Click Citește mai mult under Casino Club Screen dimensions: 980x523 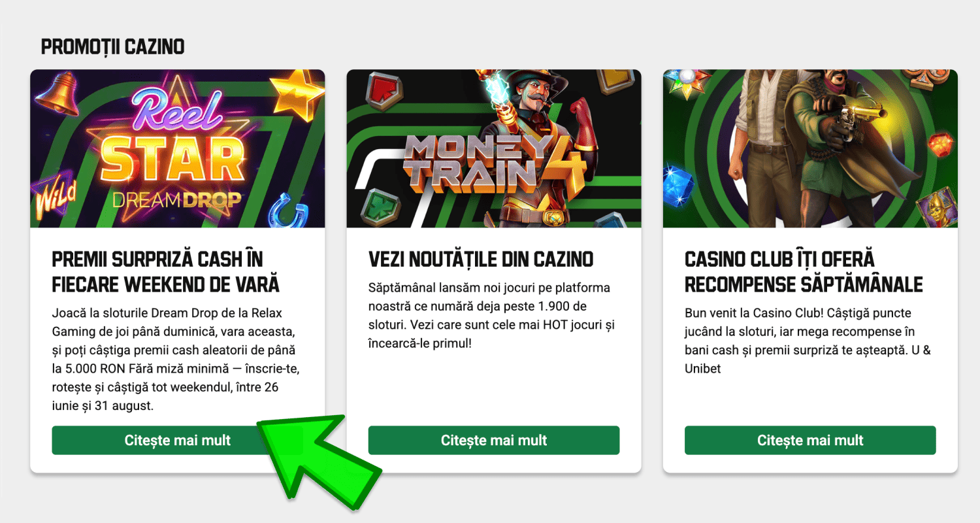click(x=810, y=440)
